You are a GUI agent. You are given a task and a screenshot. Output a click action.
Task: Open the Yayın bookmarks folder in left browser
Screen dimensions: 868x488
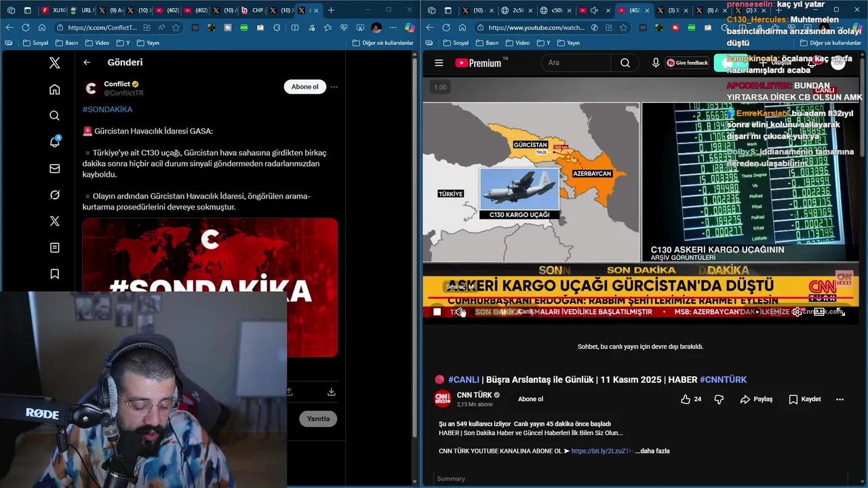(x=149, y=43)
